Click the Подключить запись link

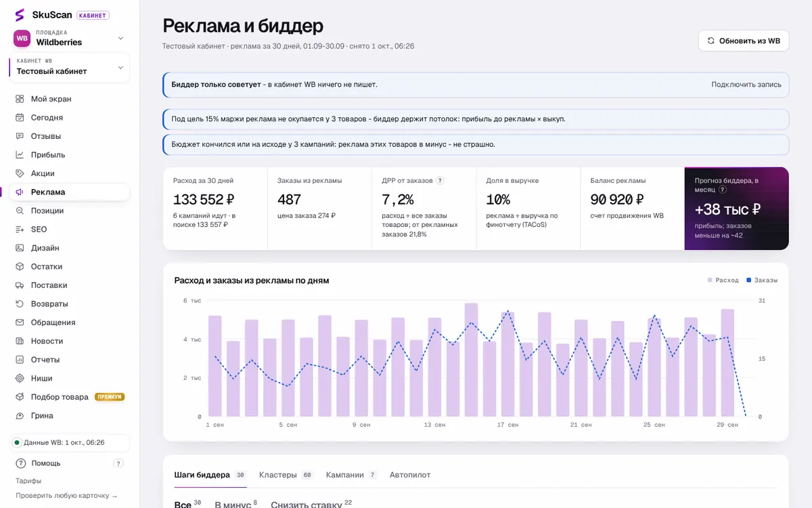click(x=746, y=85)
